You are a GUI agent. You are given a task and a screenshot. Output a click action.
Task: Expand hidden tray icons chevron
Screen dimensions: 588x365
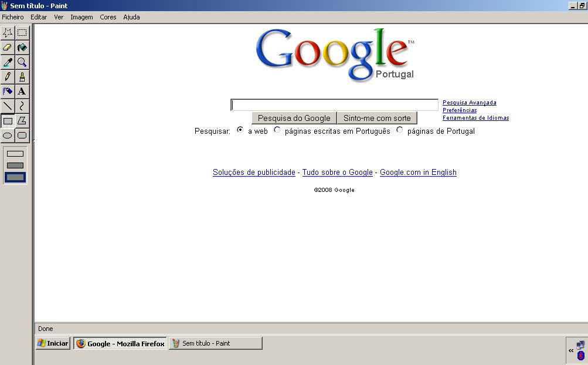571,351
